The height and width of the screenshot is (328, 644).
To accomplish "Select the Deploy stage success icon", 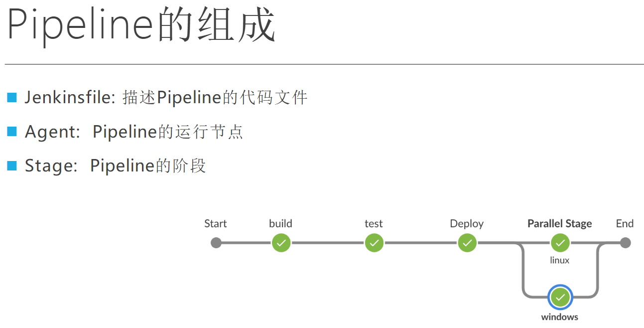I will (467, 243).
